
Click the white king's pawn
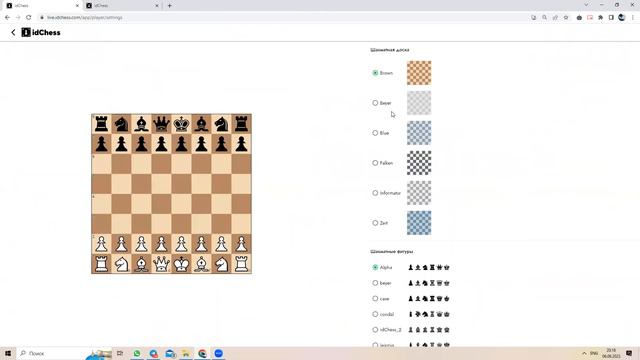[x=181, y=244]
